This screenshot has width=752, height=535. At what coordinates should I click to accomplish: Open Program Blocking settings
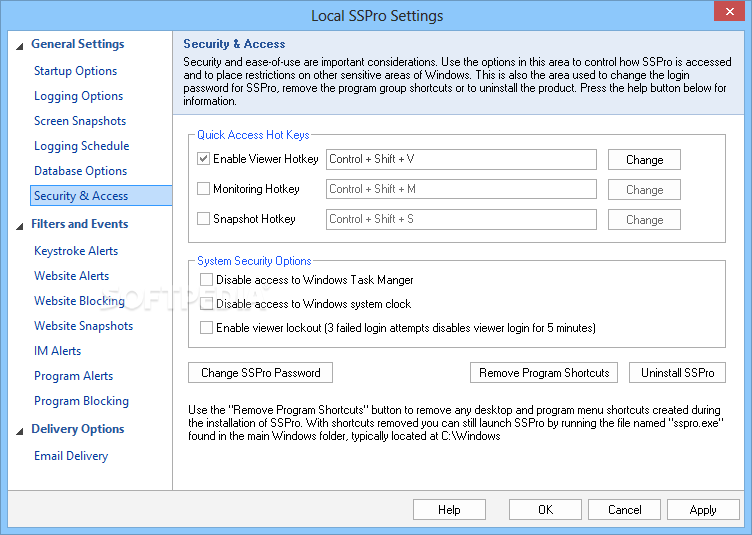pos(81,401)
